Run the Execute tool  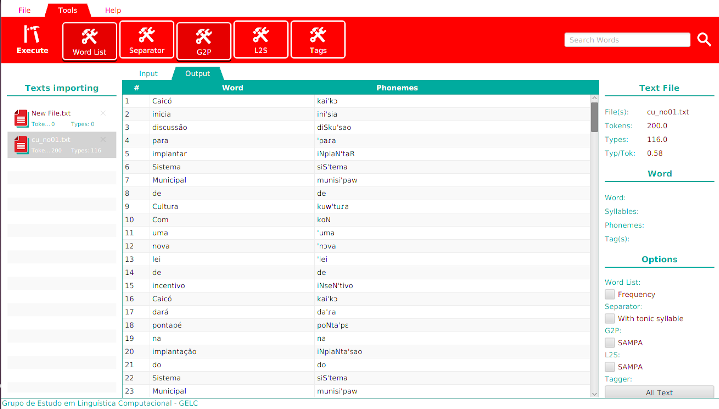tap(31, 40)
